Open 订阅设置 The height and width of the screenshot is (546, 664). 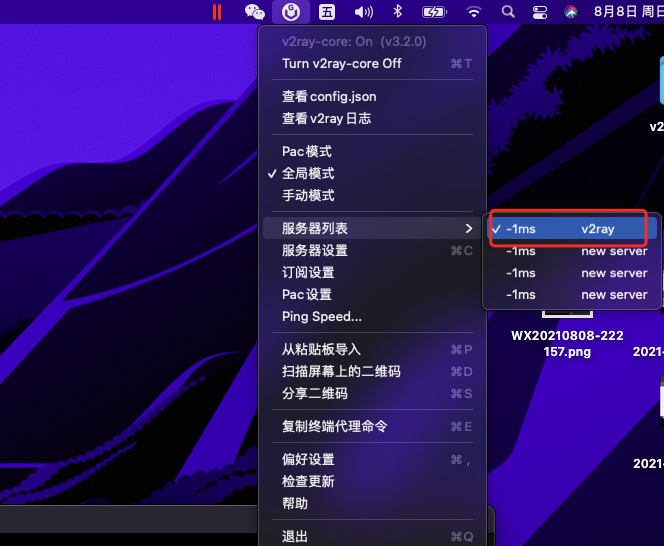pyautogui.click(x=373, y=273)
